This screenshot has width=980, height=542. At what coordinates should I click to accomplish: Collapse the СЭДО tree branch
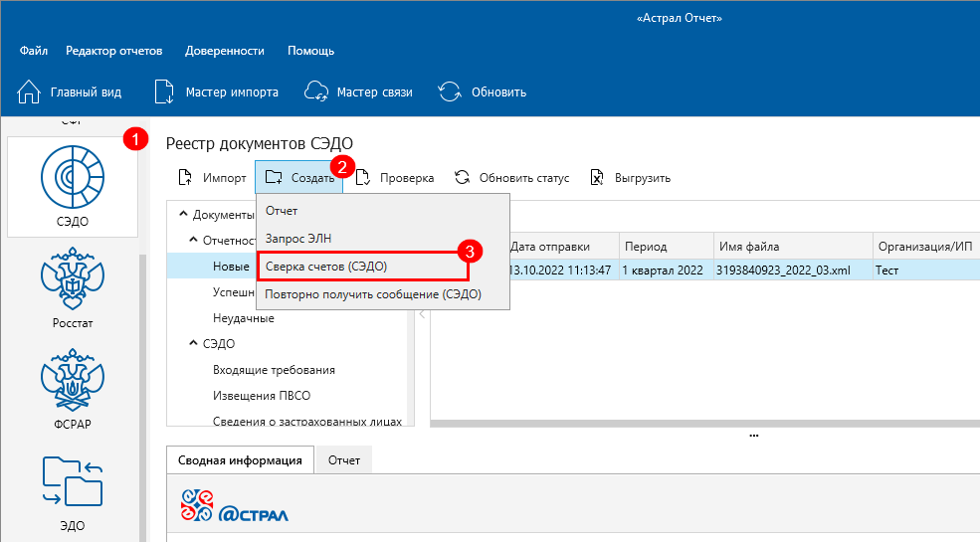coord(194,344)
